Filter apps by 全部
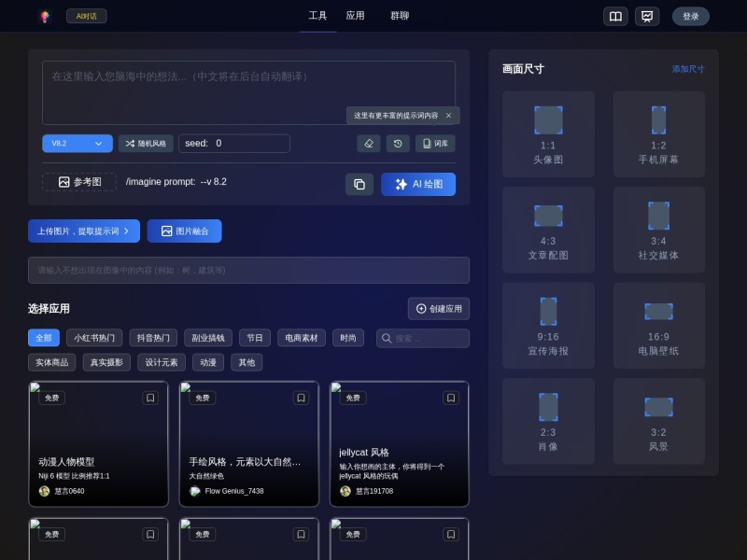 click(x=44, y=338)
